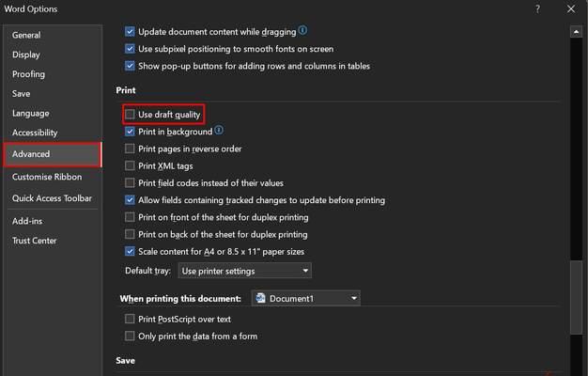Image resolution: width=588 pixels, height=376 pixels.
Task: Go to Quick Access Toolbar settings
Action: pyautogui.click(x=52, y=198)
